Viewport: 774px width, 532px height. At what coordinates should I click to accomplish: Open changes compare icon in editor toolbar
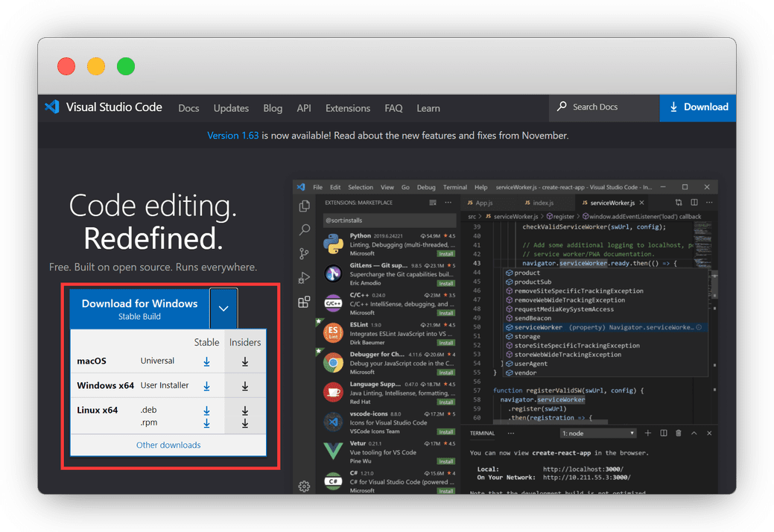point(679,203)
